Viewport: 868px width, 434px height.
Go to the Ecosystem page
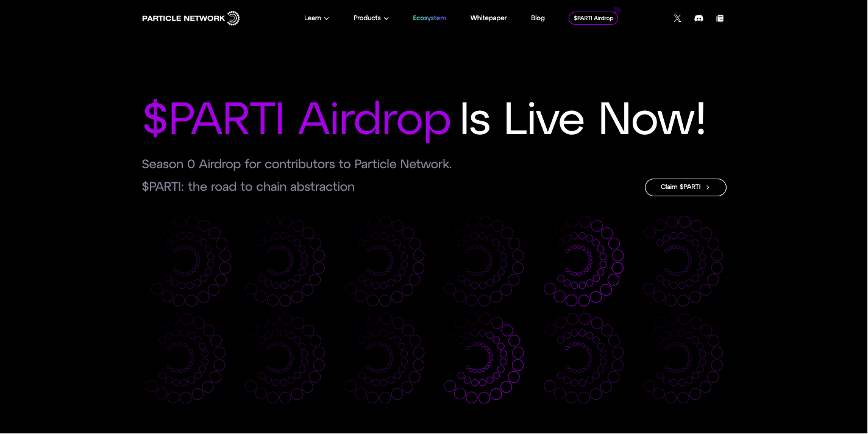click(429, 18)
